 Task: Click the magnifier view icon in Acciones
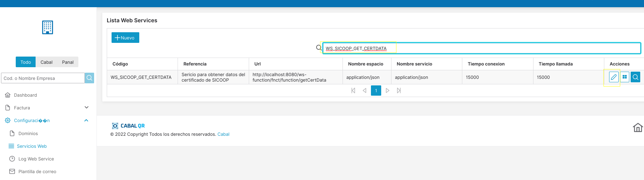pyautogui.click(x=635, y=77)
